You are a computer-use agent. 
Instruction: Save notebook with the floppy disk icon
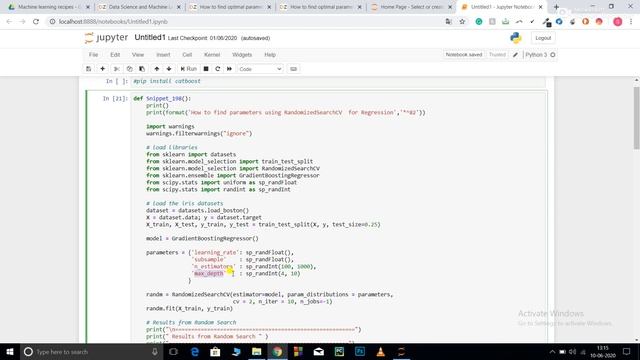click(x=89, y=69)
